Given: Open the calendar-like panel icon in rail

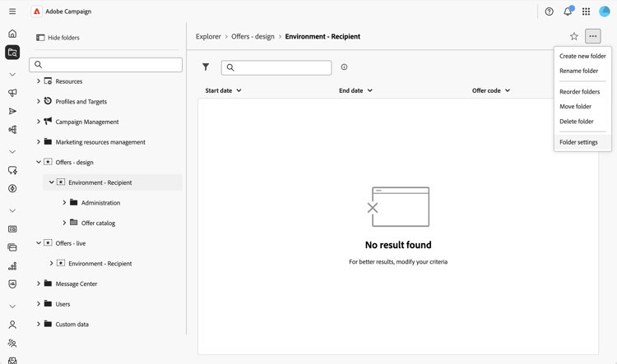Looking at the screenshot, I should coord(12,228).
